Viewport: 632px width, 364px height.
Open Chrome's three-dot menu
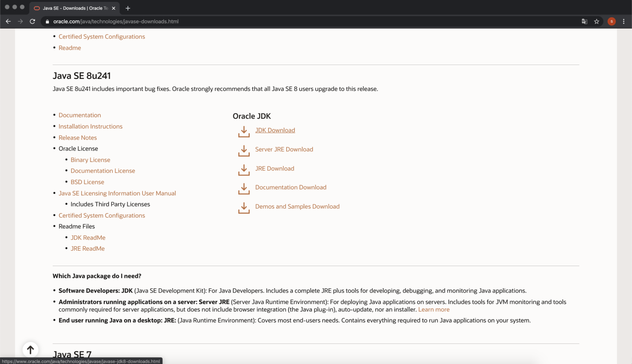tap(623, 21)
